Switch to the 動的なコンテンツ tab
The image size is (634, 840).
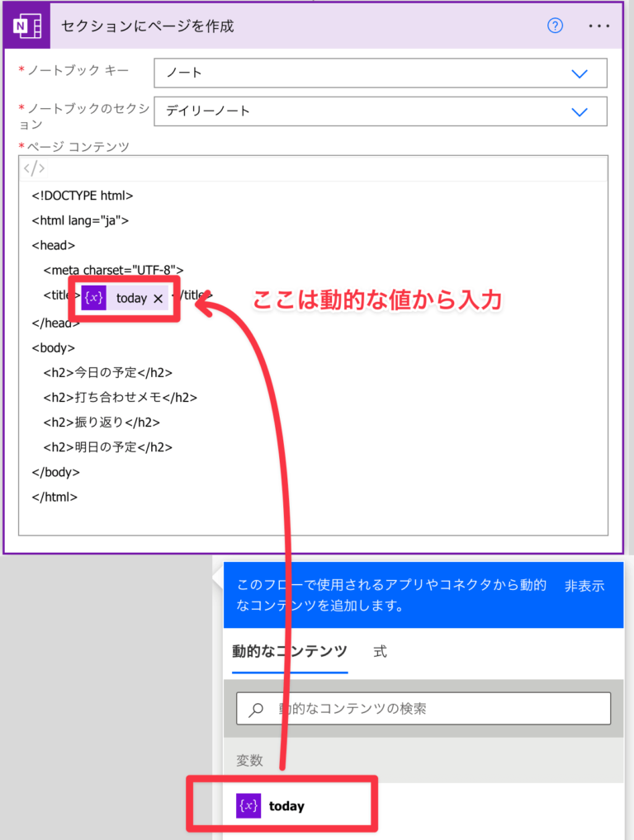pyautogui.click(x=289, y=652)
